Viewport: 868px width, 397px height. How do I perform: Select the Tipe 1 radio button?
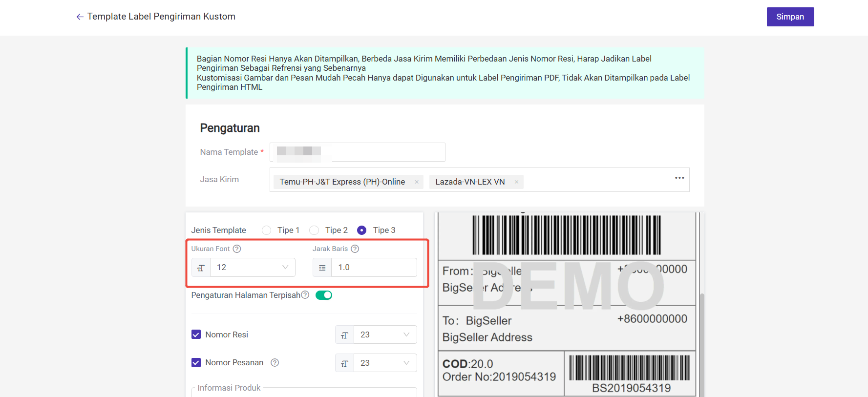click(x=266, y=230)
